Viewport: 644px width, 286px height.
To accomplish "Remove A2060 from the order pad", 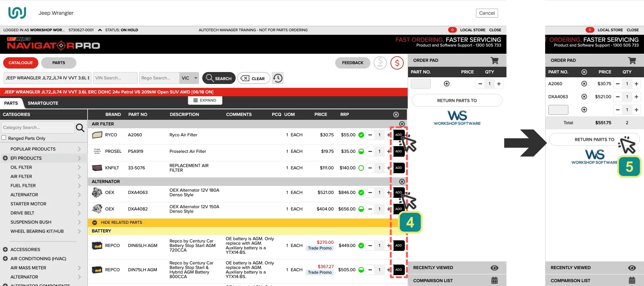I will click(584, 84).
